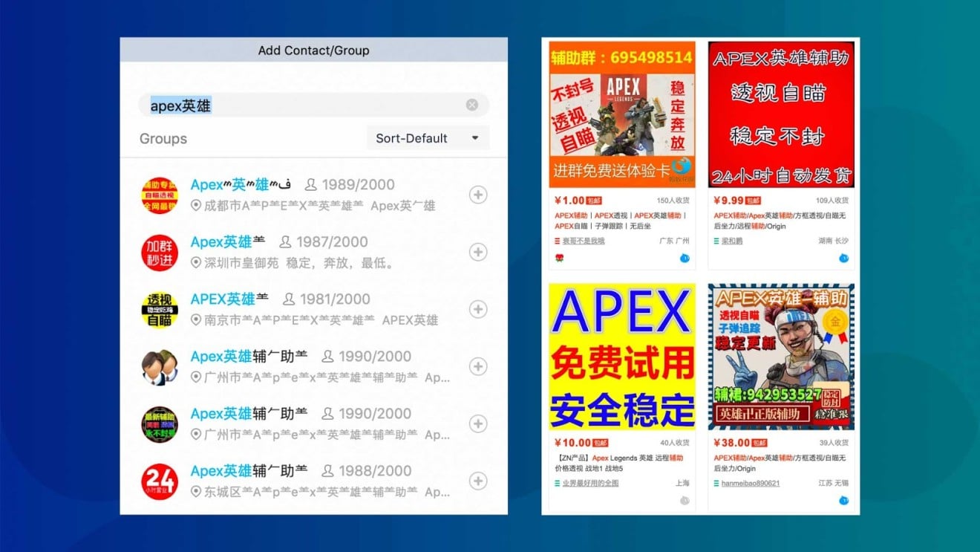
Task: Open the Sort-Default dropdown
Action: [x=428, y=138]
